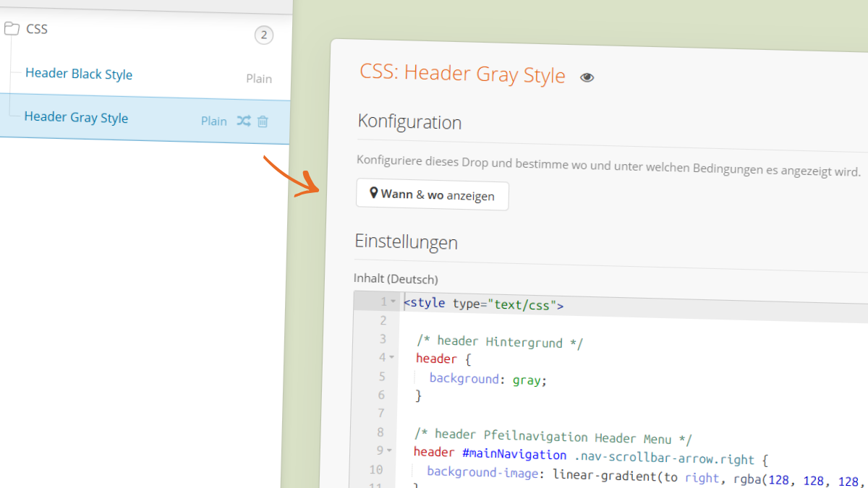Click the Konfiguration heading

coord(409,121)
